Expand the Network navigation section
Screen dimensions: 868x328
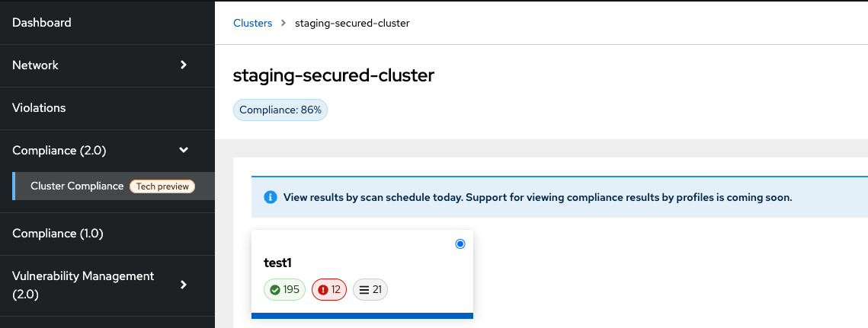pyautogui.click(x=183, y=65)
